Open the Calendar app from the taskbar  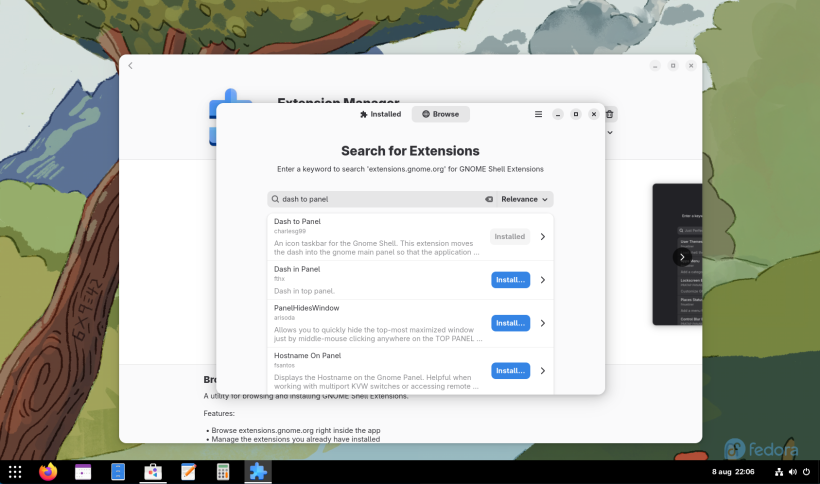83,472
